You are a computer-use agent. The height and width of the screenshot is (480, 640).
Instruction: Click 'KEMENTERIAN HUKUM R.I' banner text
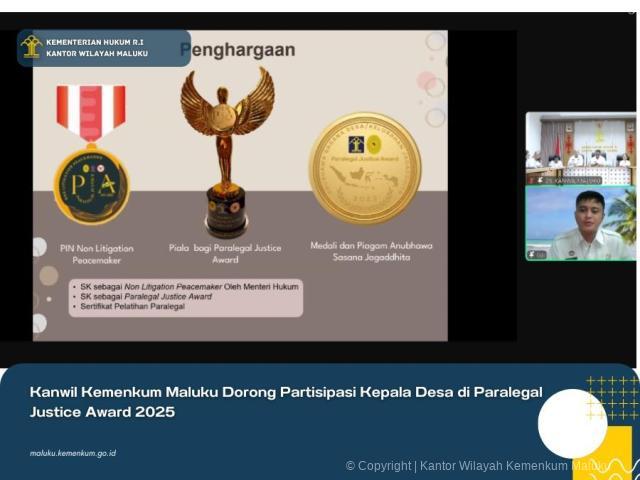click(x=95, y=42)
